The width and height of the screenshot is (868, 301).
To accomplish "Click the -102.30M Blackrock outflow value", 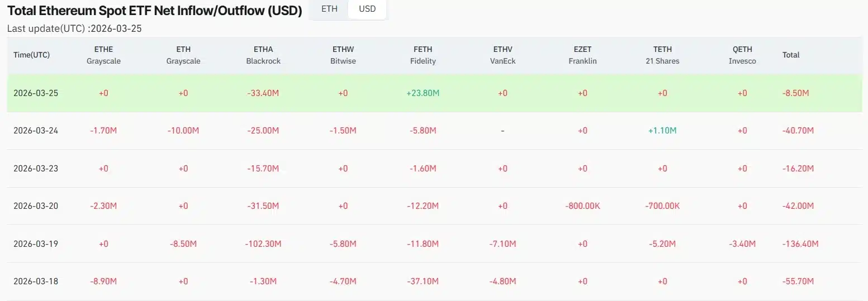I will [x=263, y=243].
